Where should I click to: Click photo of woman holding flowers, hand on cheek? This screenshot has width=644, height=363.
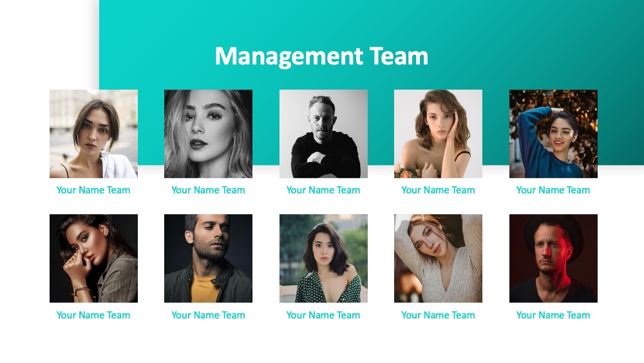(x=438, y=134)
